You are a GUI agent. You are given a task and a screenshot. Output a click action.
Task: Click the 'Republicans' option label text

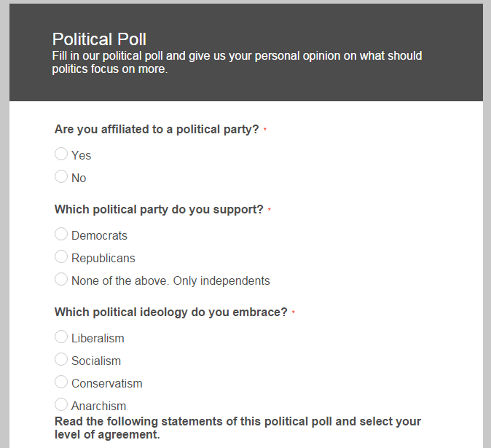click(103, 258)
